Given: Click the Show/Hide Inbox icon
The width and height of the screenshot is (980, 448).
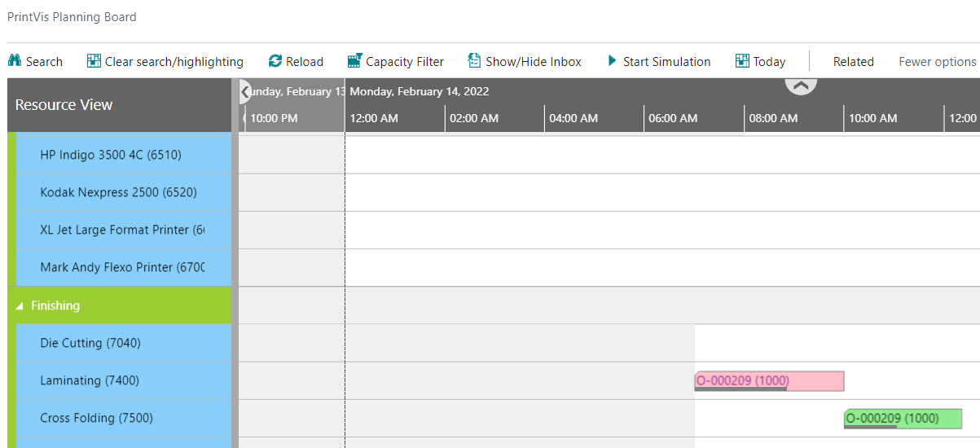Looking at the screenshot, I should 474,61.
